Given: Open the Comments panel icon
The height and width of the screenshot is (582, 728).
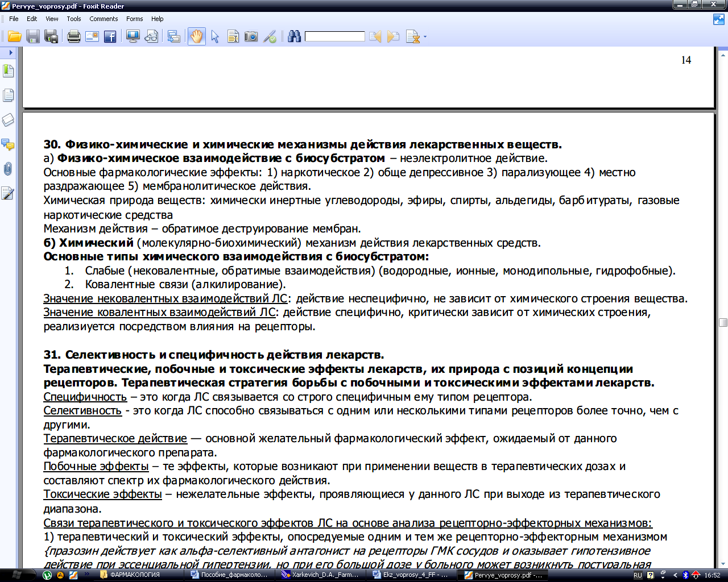Looking at the screenshot, I should pos(8,144).
